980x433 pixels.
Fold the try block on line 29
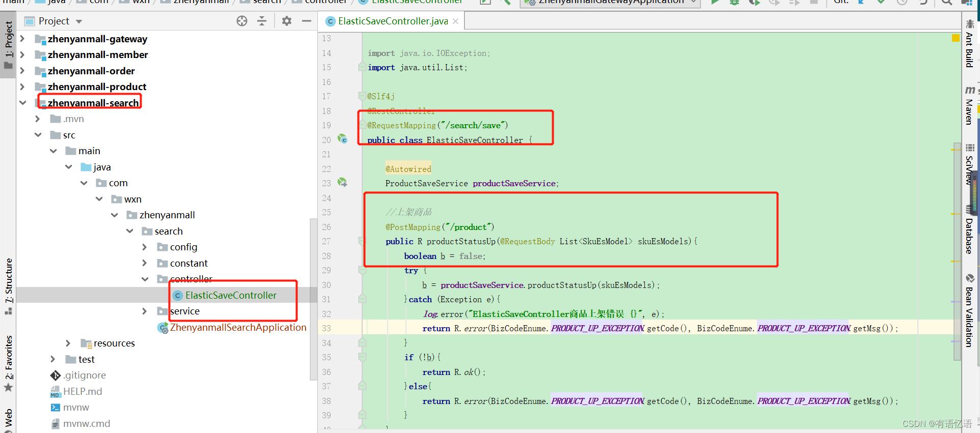tap(362, 270)
